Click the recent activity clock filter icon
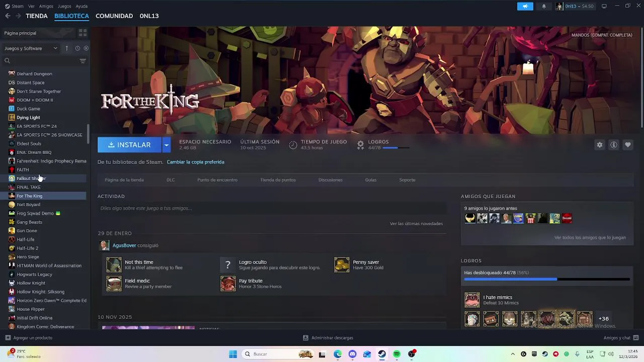Screen dimensions: 644x362 (77, 48)
